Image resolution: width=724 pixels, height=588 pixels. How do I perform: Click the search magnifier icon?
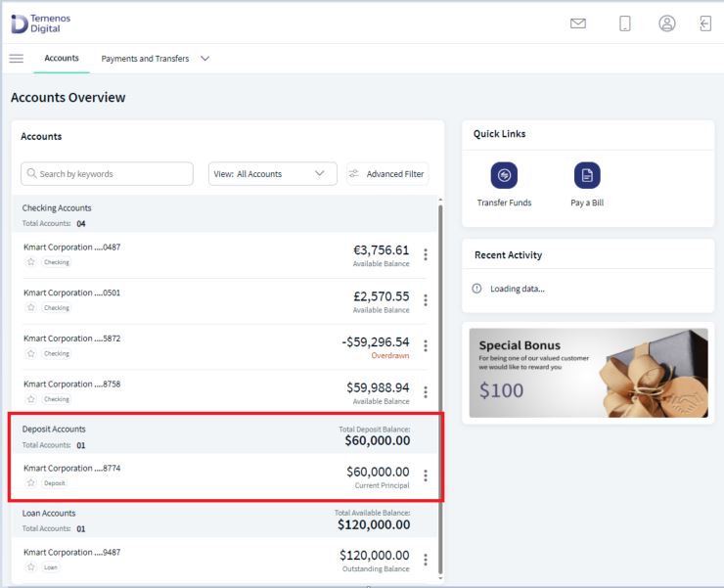tap(31, 173)
